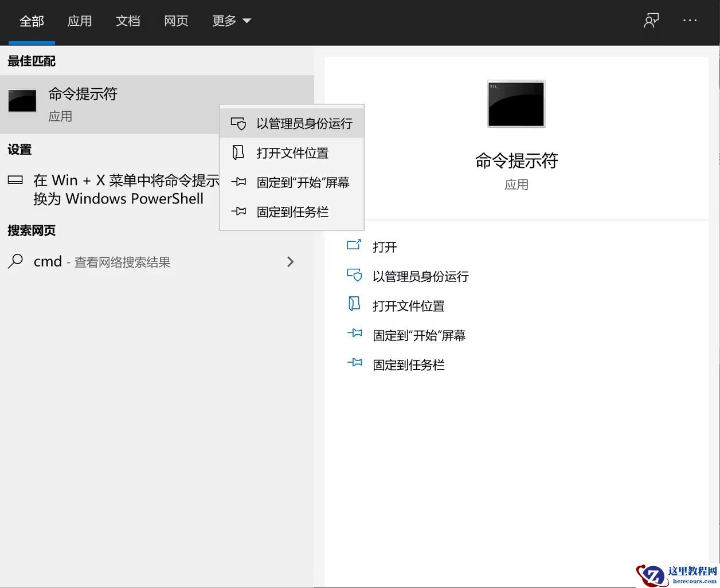The height and width of the screenshot is (588, 720).
Task: Open web results via the chevron next to cmd
Action: (291, 262)
